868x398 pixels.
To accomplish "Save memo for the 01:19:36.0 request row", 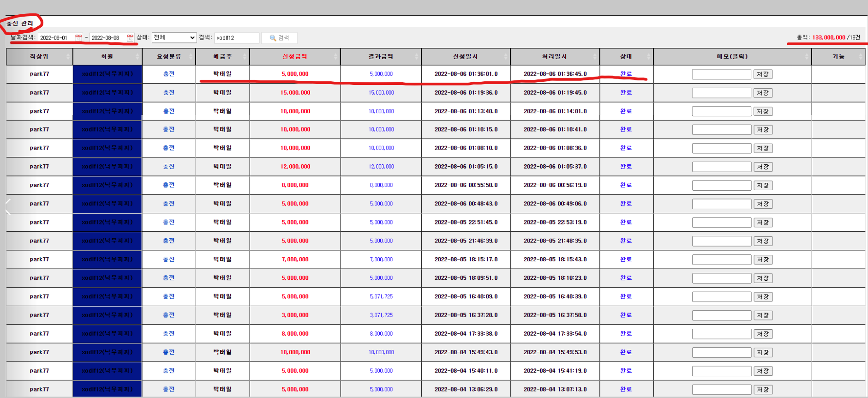I will 763,93.
